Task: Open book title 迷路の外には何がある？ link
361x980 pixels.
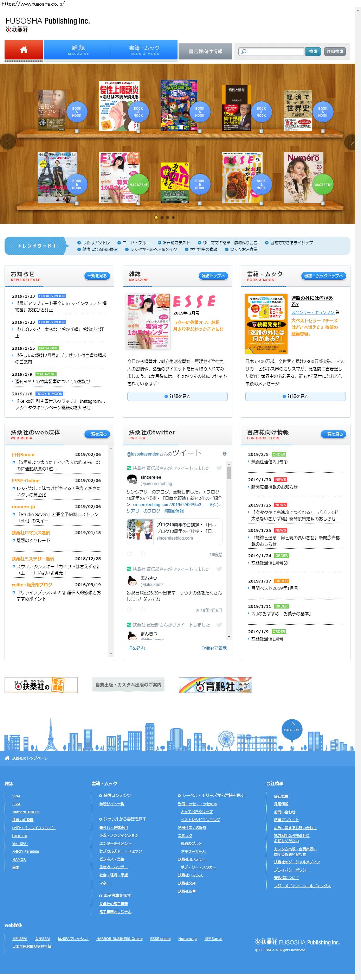Action: point(311,301)
